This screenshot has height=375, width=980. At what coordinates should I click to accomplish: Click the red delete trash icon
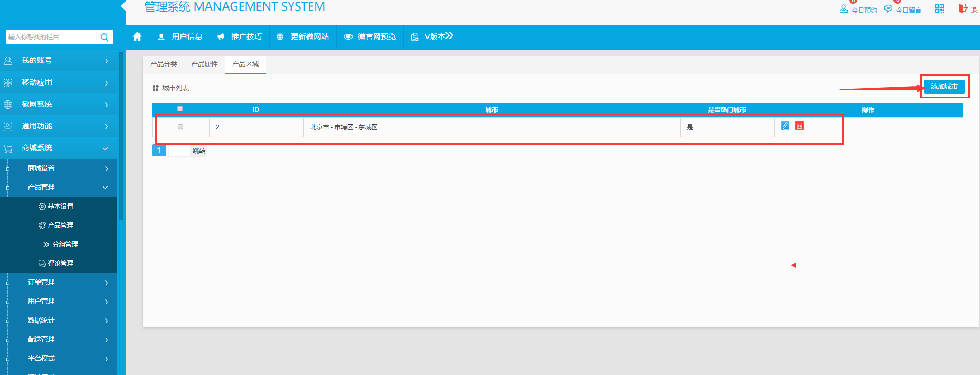point(800,126)
